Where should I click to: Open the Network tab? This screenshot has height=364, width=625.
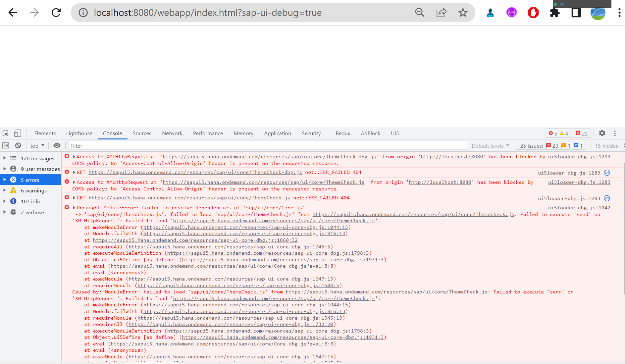click(x=172, y=133)
